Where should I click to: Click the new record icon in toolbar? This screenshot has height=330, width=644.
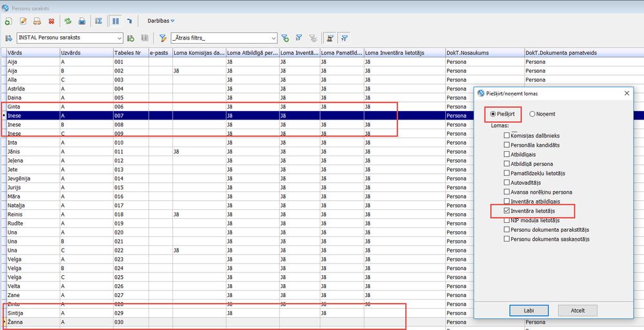[x=8, y=21]
